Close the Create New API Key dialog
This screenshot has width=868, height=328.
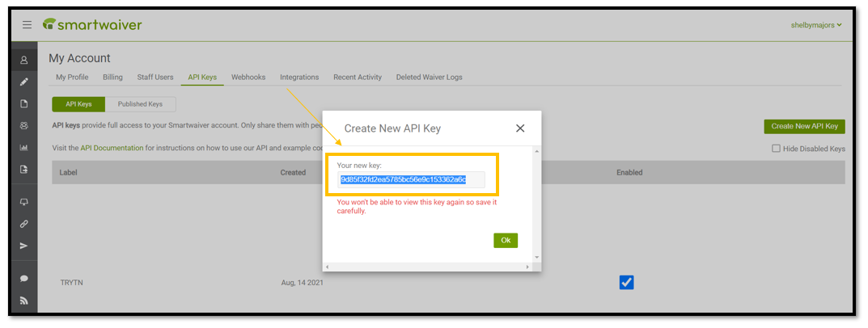pyautogui.click(x=520, y=128)
